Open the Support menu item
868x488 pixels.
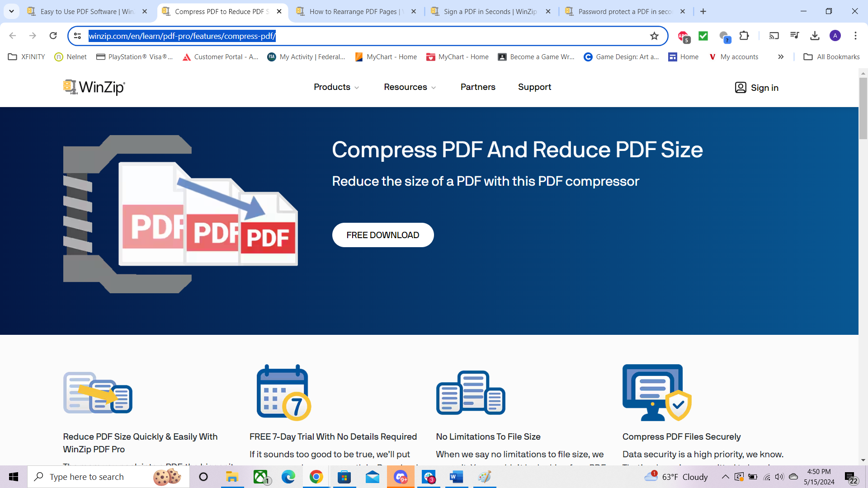point(534,87)
